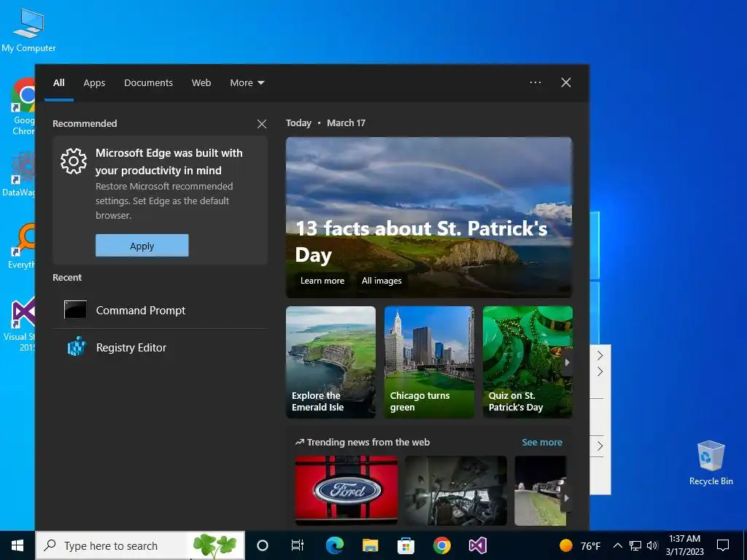Open Task View from the taskbar
747x560 pixels.
tap(298, 545)
